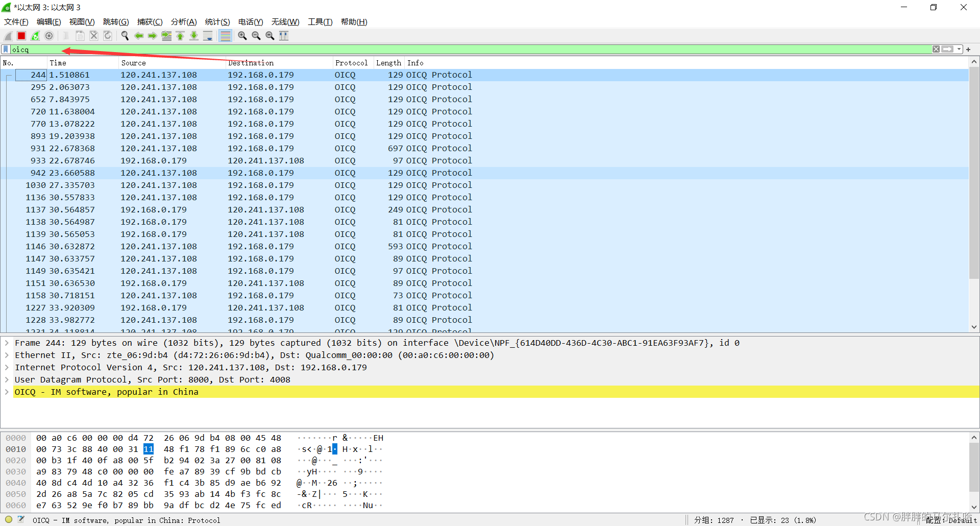Viewport: 980px width, 526px height.
Task: Jump to the last packet
Action: [x=194, y=36]
